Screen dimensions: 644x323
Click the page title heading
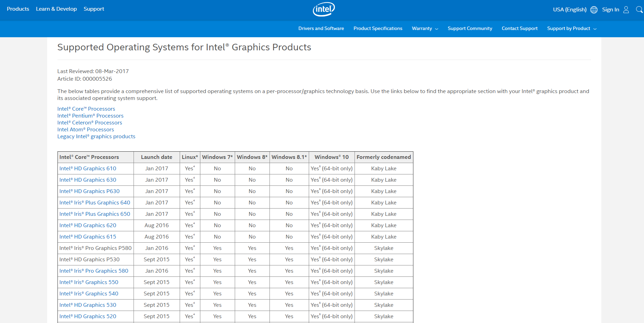pos(184,47)
